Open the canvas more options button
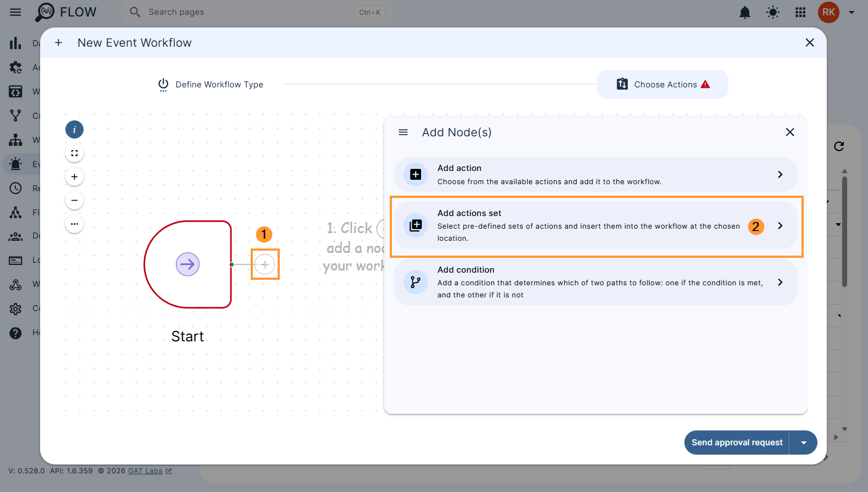Viewport: 868px width, 492px height. [x=74, y=224]
